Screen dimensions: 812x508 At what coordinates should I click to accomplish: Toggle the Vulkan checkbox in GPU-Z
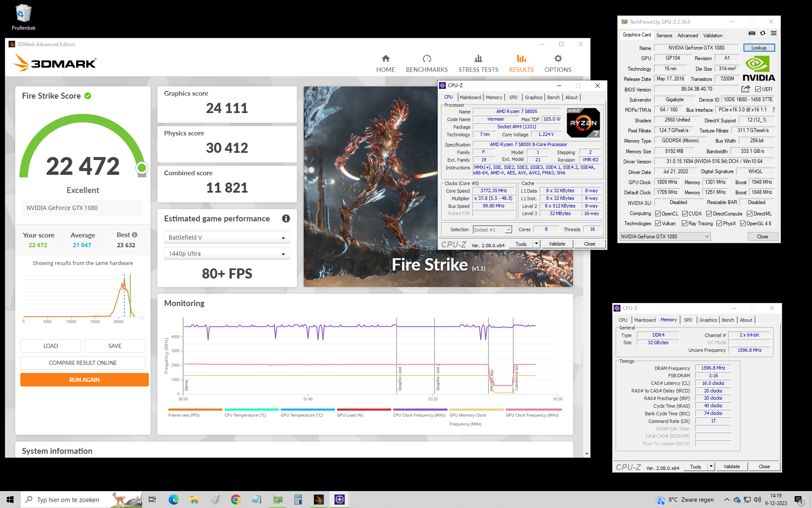click(x=658, y=224)
